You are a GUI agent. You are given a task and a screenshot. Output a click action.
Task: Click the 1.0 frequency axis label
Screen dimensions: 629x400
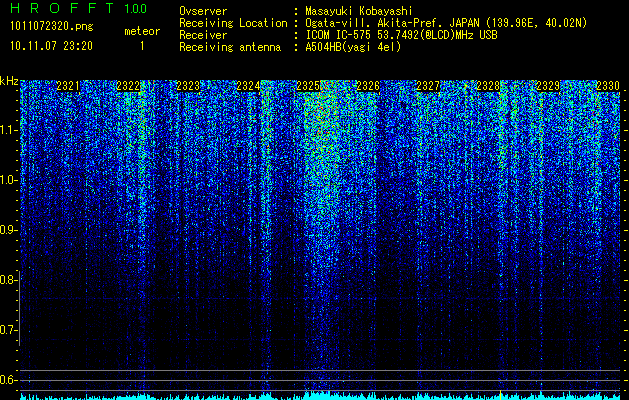(9, 180)
